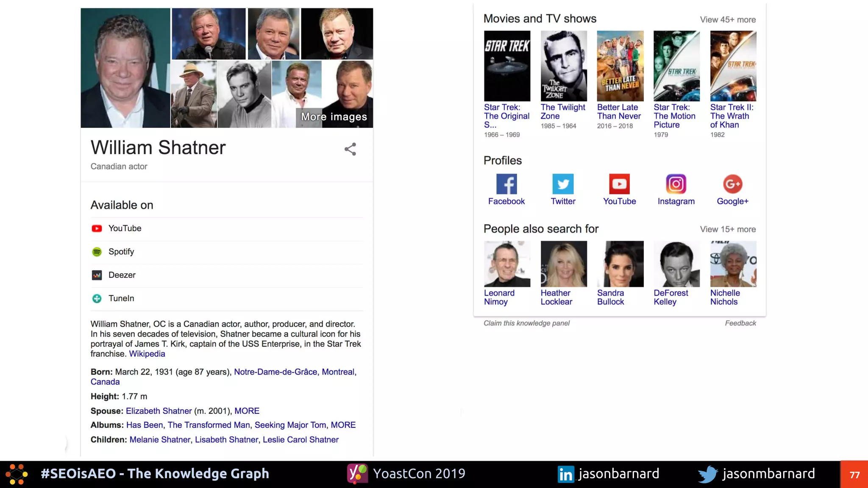Open the YouTube profile icon in Profiles
This screenshot has height=488, width=868.
pyautogui.click(x=619, y=184)
